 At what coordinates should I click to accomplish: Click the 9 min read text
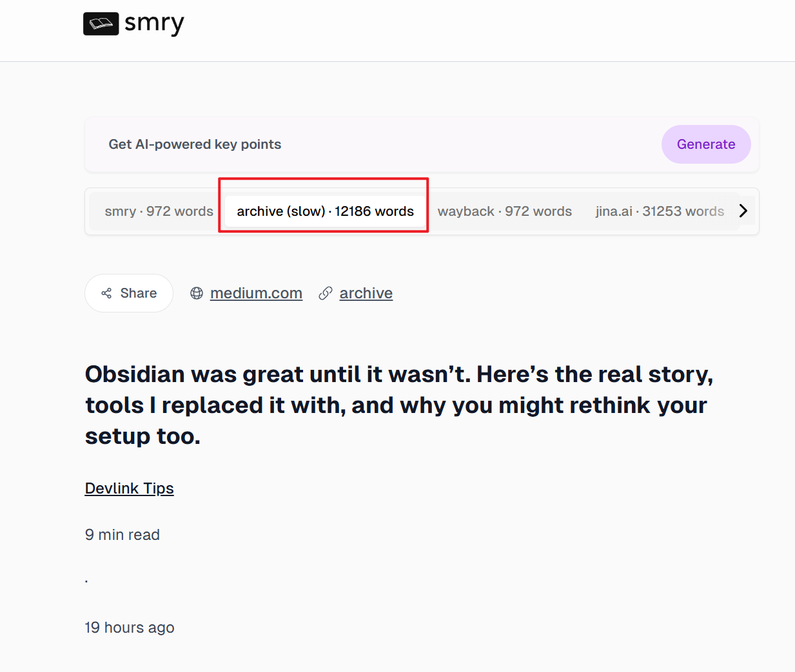tap(123, 535)
